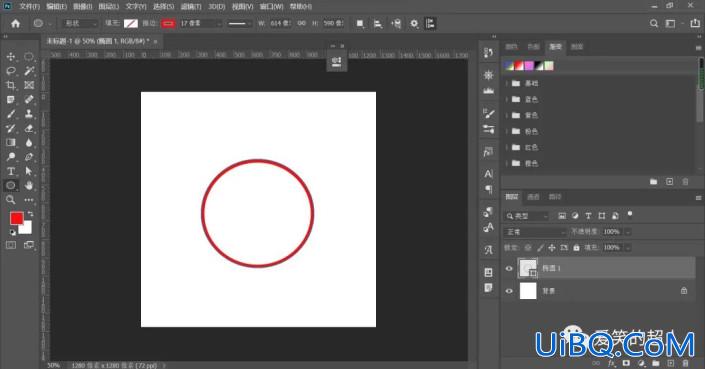The width and height of the screenshot is (705, 369).
Task: Open path alignment icon in options bar
Action: click(378, 23)
